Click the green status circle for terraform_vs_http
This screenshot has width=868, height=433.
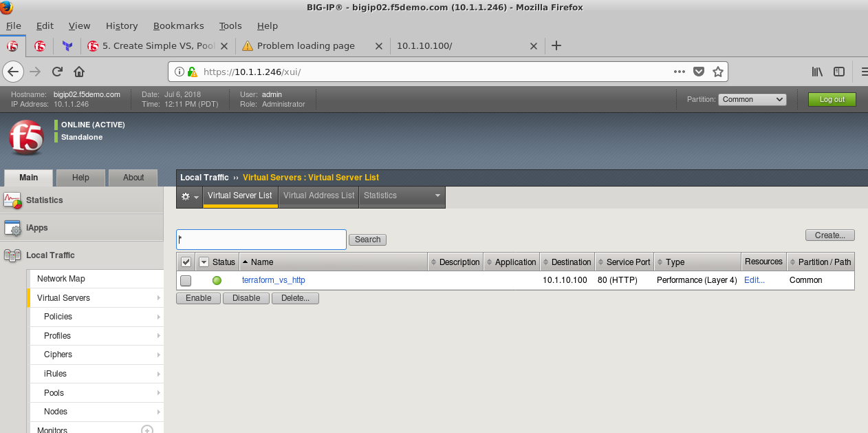(217, 280)
